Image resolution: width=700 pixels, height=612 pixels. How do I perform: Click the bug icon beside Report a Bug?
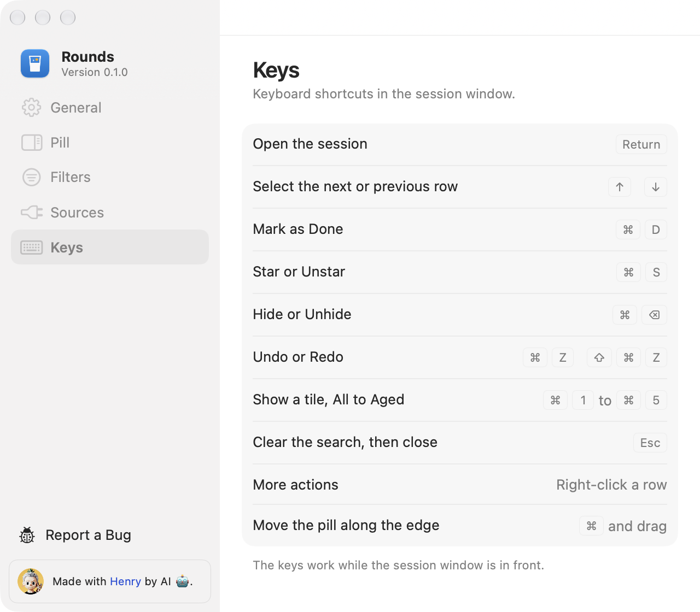[x=27, y=535]
